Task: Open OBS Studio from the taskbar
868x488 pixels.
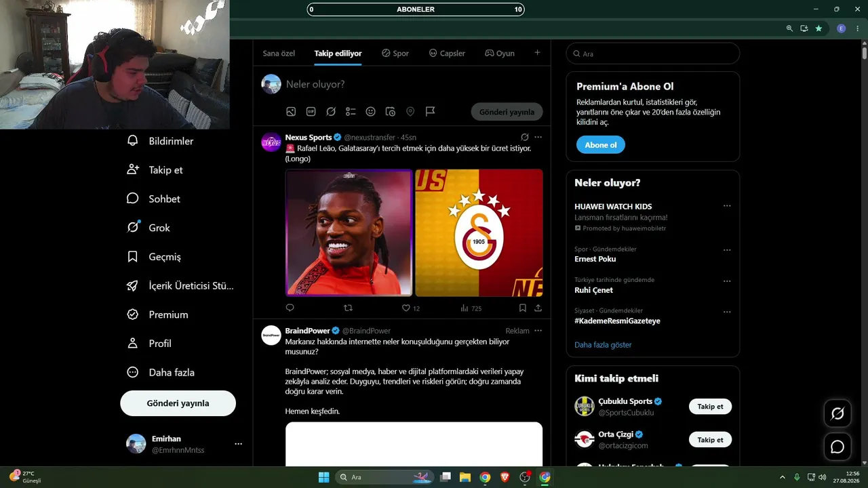Action: [x=525, y=477]
